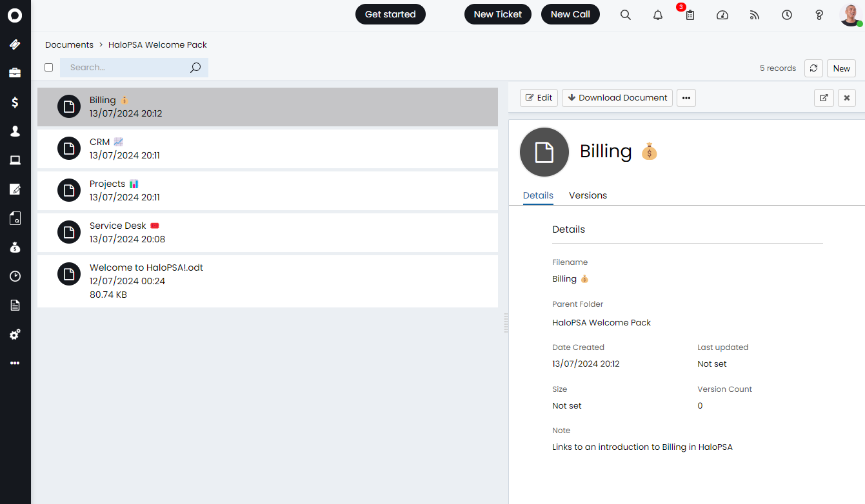Click the 5 records count

[x=778, y=68]
